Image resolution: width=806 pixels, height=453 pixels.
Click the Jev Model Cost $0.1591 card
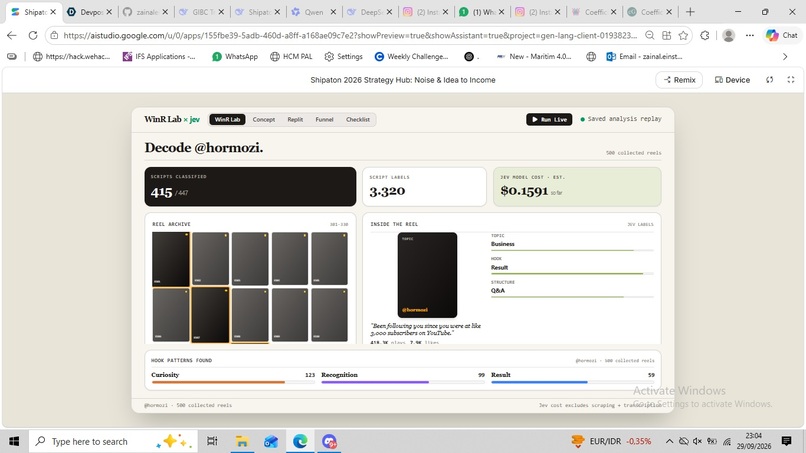[577, 186]
